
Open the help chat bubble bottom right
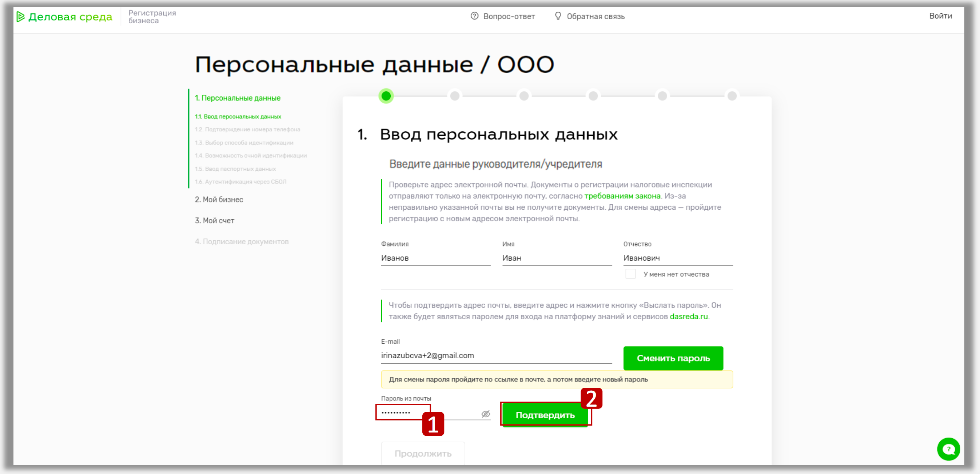pyautogui.click(x=948, y=449)
